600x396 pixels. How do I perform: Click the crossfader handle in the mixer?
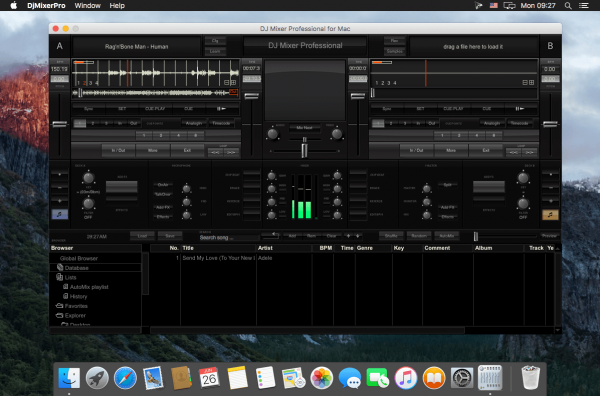click(304, 151)
